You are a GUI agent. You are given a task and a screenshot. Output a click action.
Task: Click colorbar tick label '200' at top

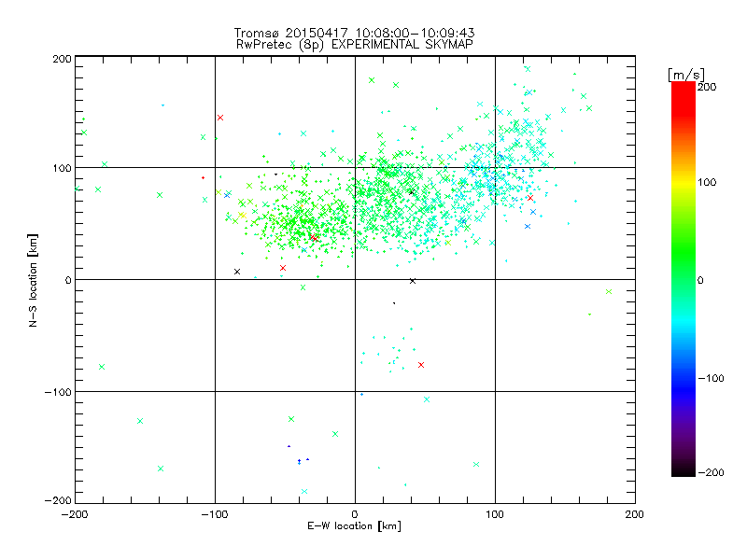(707, 87)
